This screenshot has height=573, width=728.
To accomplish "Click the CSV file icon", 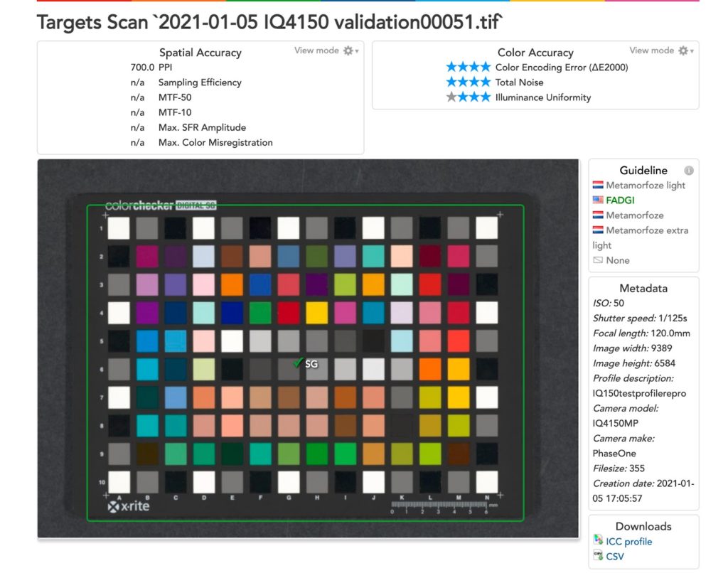I will pyautogui.click(x=598, y=556).
